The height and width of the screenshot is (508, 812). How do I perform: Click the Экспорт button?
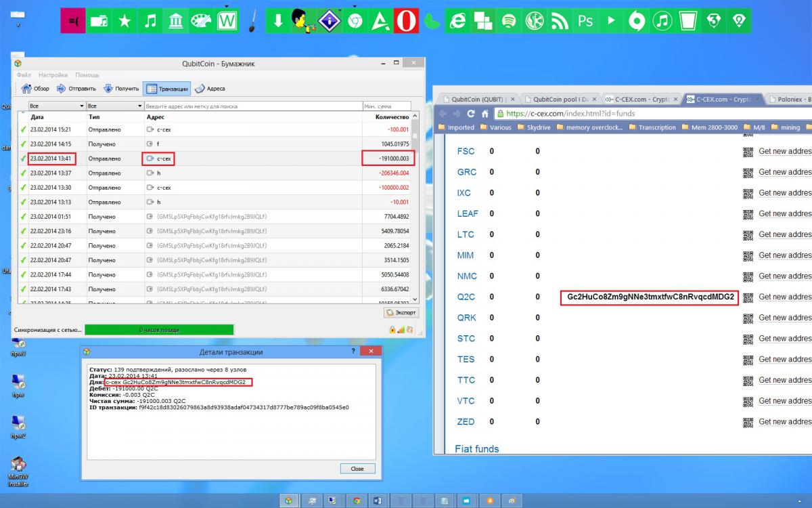click(401, 312)
